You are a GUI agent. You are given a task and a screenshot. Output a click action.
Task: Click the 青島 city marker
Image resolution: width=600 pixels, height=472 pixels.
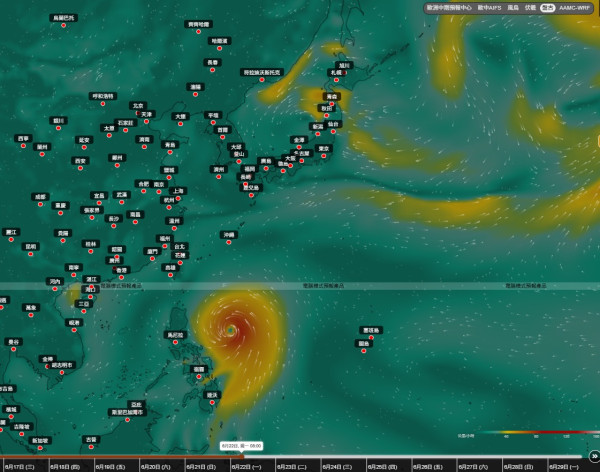tap(170, 145)
